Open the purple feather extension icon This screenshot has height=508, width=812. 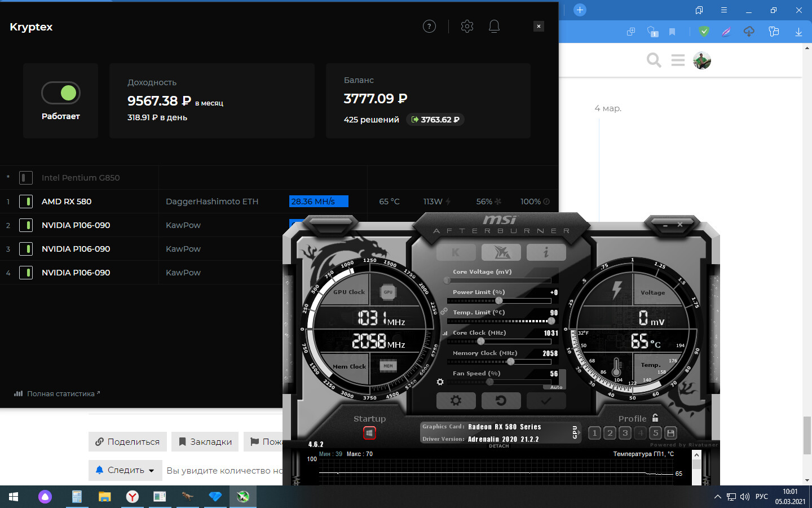(726, 32)
